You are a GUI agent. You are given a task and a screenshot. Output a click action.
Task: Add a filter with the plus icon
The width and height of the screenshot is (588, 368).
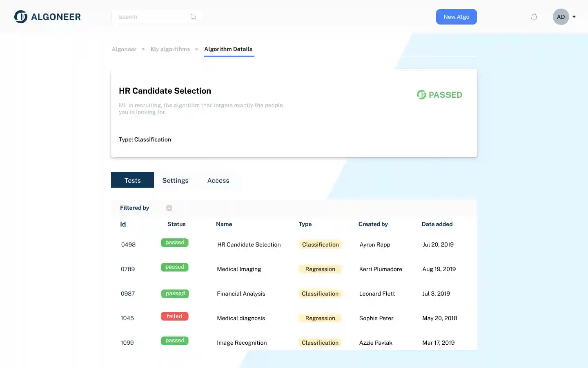click(169, 208)
